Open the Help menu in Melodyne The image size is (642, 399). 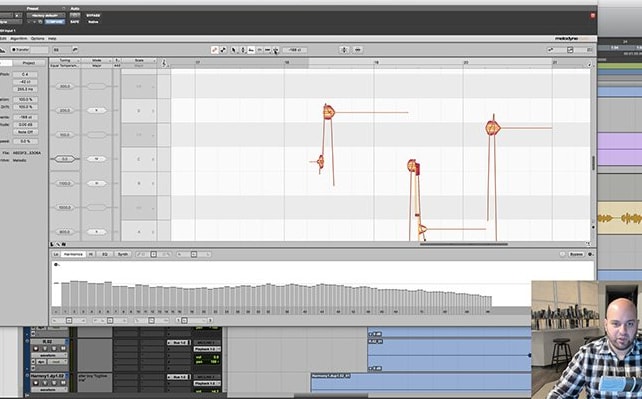click(x=52, y=38)
